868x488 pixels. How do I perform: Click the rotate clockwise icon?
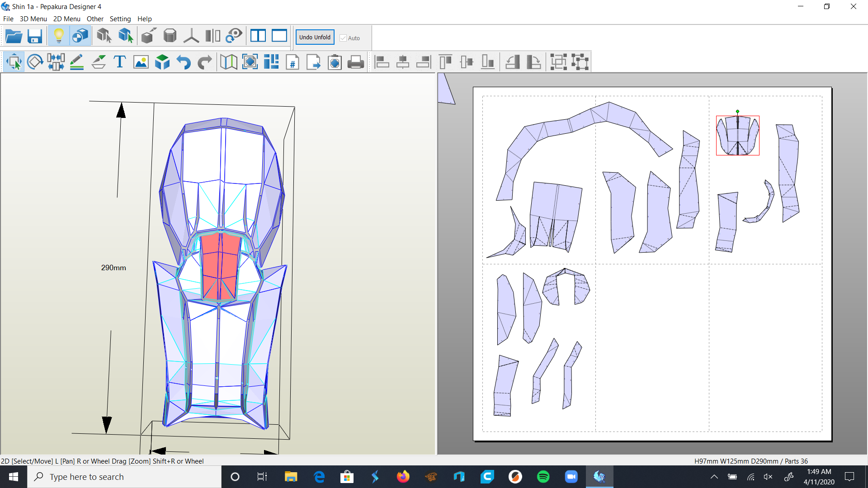point(533,62)
